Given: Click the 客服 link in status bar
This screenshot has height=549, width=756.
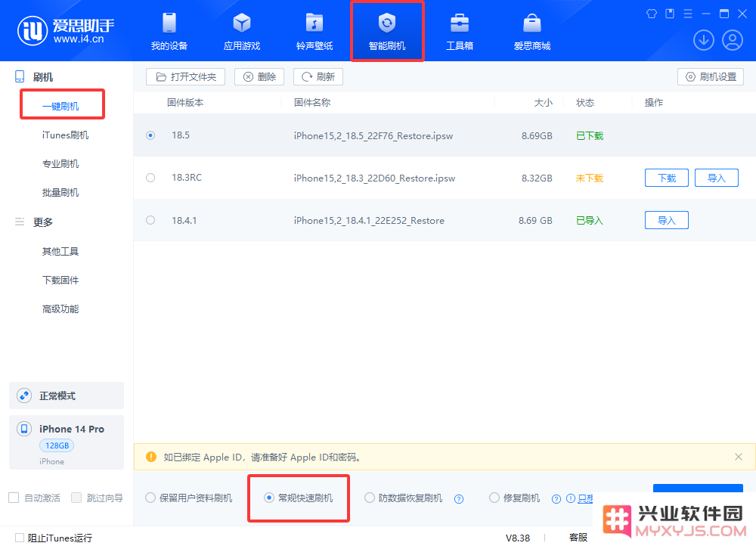Looking at the screenshot, I should coord(578,538).
